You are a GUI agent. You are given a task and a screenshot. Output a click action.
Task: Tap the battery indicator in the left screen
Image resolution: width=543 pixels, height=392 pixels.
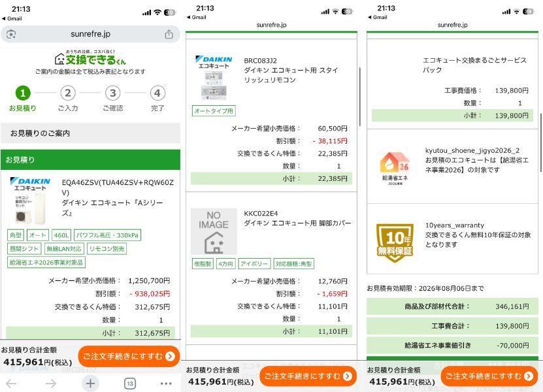click(170, 12)
